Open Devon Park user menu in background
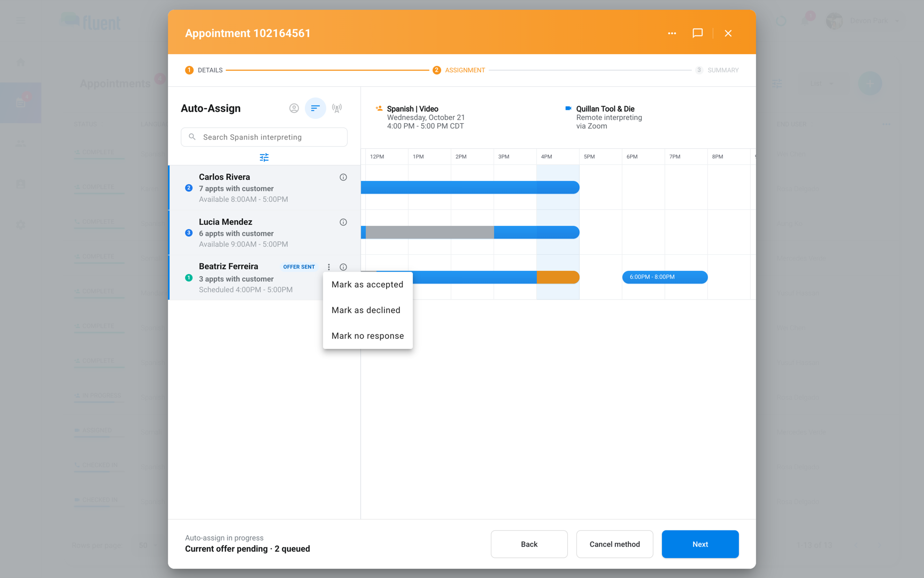The height and width of the screenshot is (578, 924). click(863, 21)
